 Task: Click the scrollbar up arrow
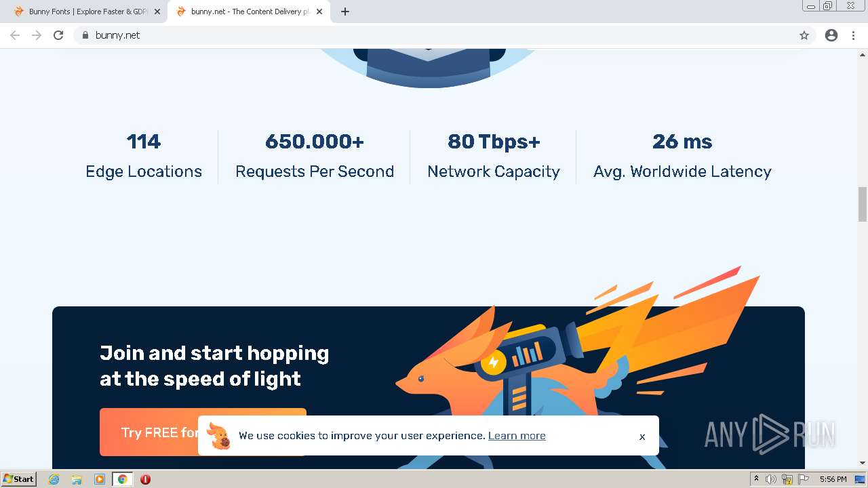pyautogui.click(x=863, y=54)
